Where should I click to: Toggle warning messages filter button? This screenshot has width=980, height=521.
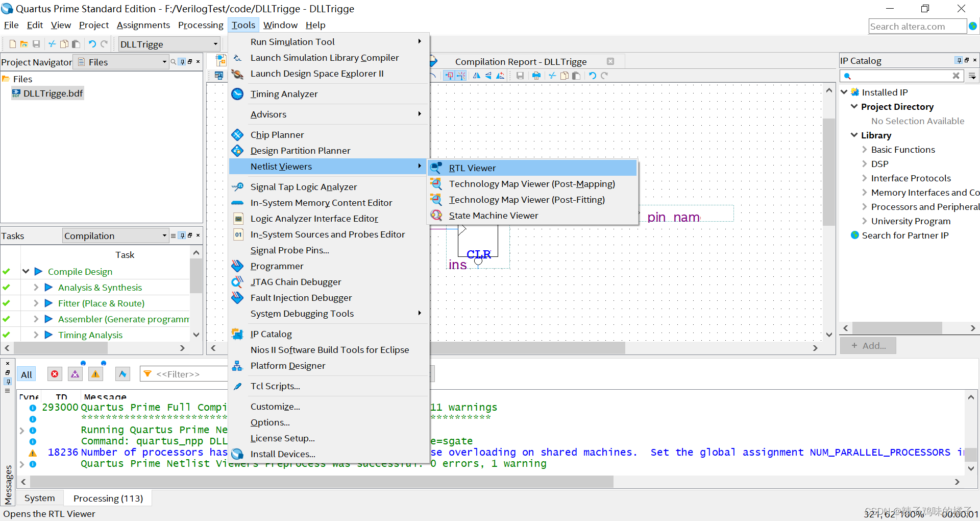[x=95, y=374]
